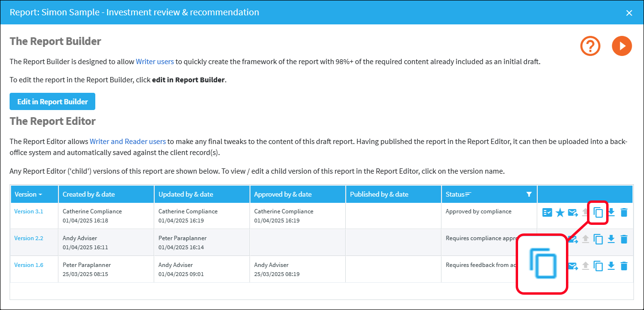Copy Version 3.1 using the duplicate icon
Viewport: 644px width, 310px height.
598,212
